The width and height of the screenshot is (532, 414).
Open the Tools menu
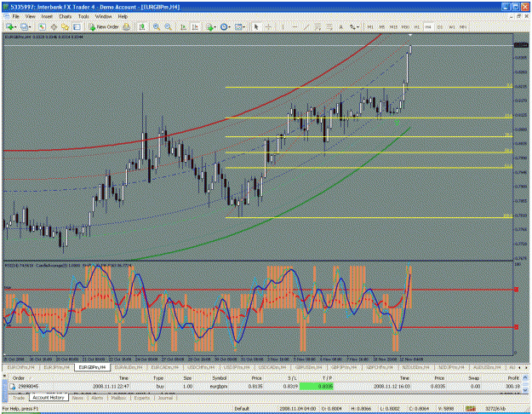[83, 16]
